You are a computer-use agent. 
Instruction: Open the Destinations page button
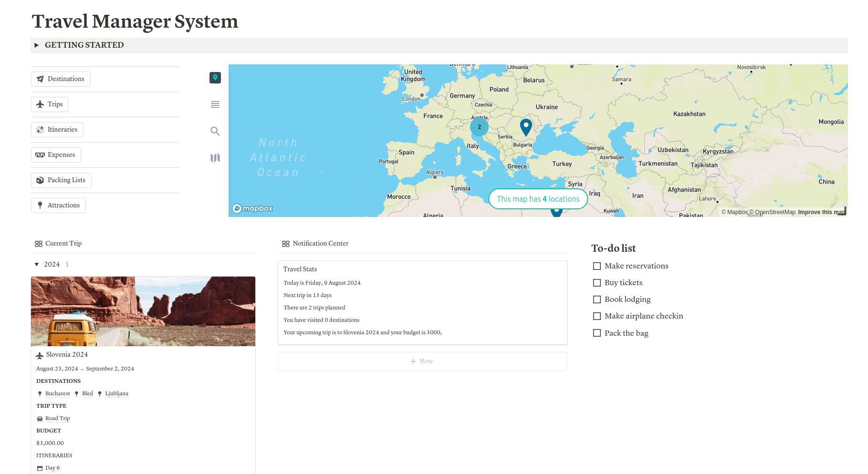61,79
